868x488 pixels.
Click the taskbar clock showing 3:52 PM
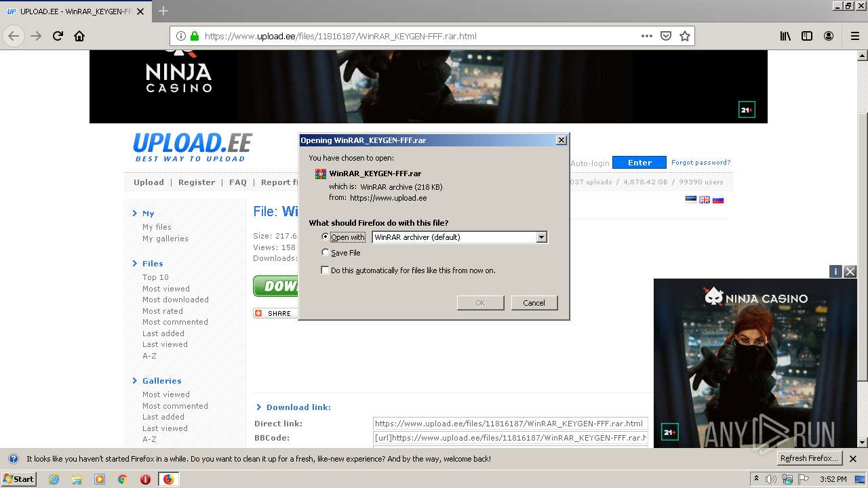pos(833,479)
